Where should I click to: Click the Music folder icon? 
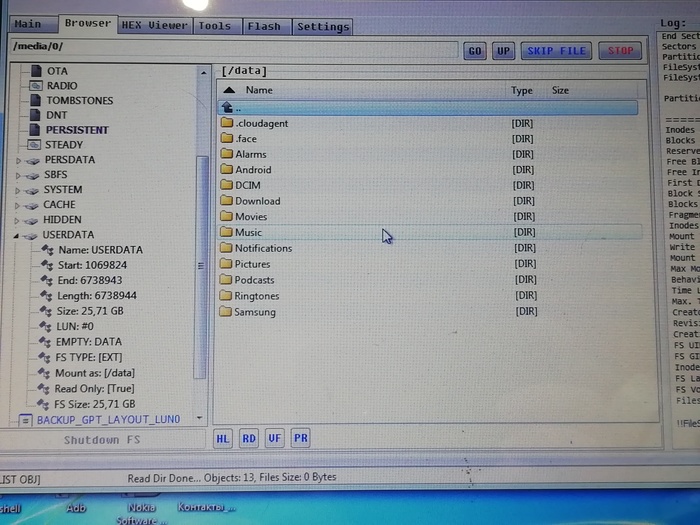pyautogui.click(x=226, y=232)
